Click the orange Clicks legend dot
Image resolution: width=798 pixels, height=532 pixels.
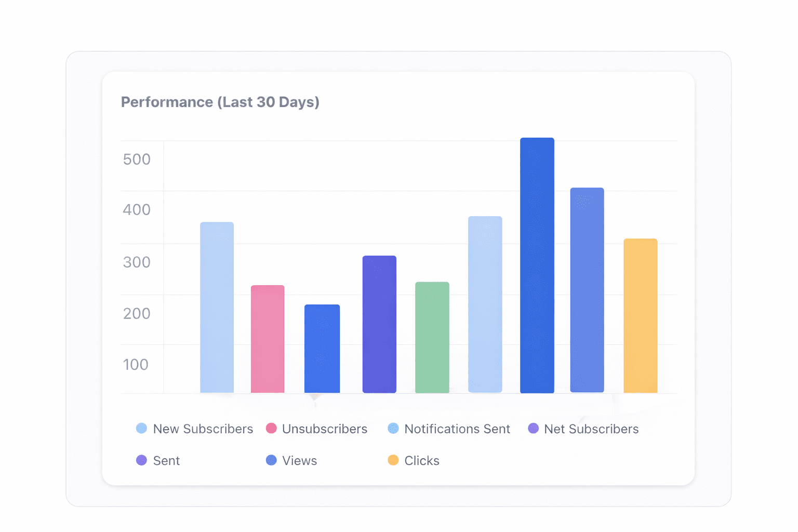click(393, 460)
